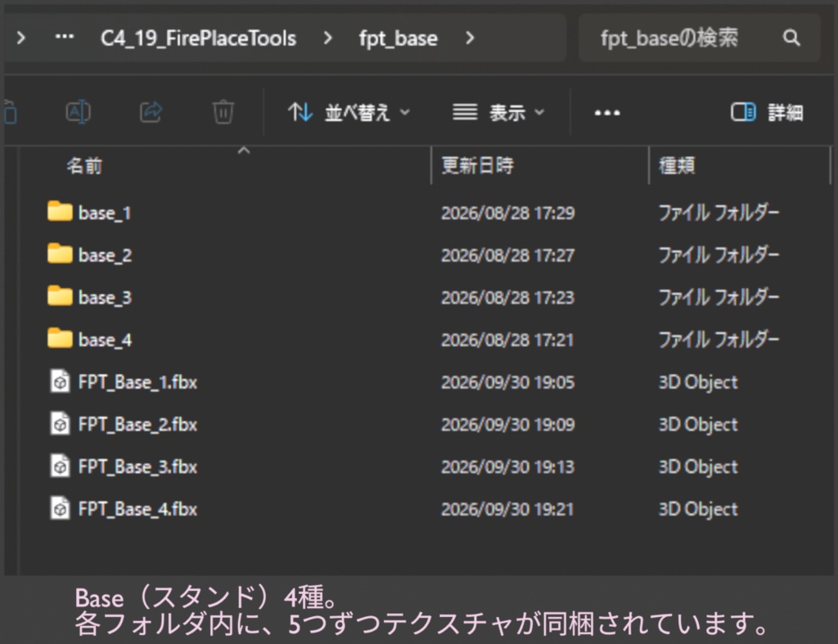Click the Delete trash can icon

pos(223,112)
